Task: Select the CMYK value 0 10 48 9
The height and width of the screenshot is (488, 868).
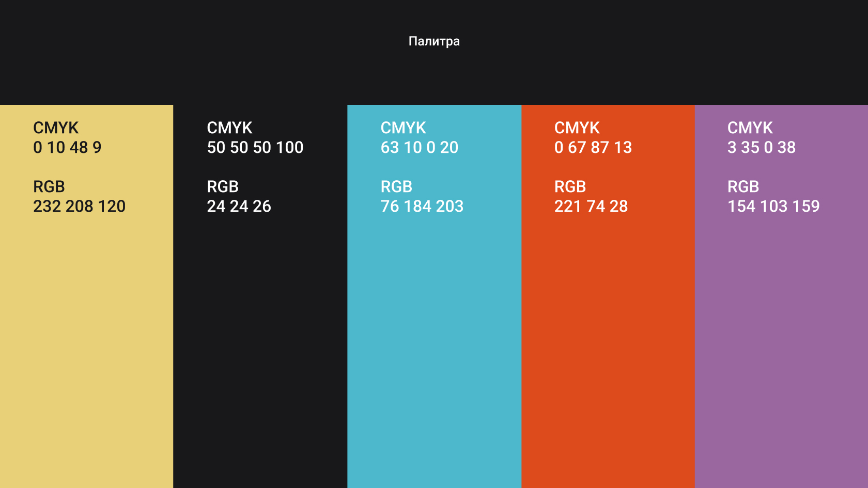Action: (67, 148)
